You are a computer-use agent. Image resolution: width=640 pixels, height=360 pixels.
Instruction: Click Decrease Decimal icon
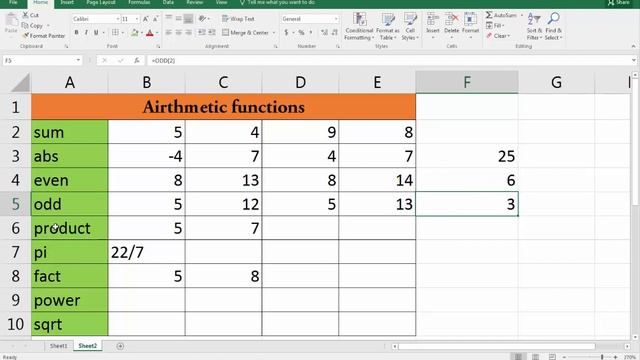point(335,32)
